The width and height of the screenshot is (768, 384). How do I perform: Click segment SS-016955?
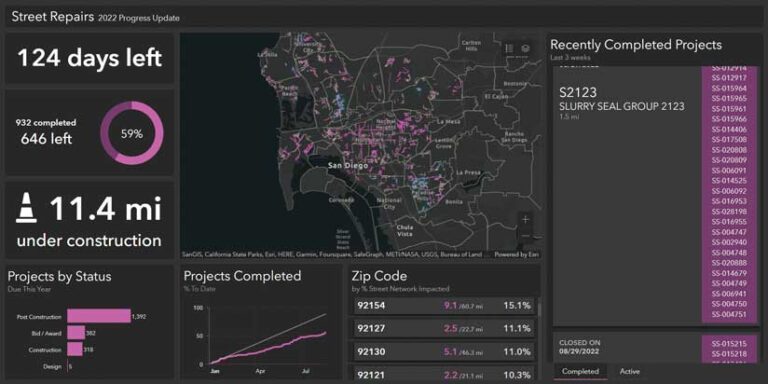click(729, 222)
